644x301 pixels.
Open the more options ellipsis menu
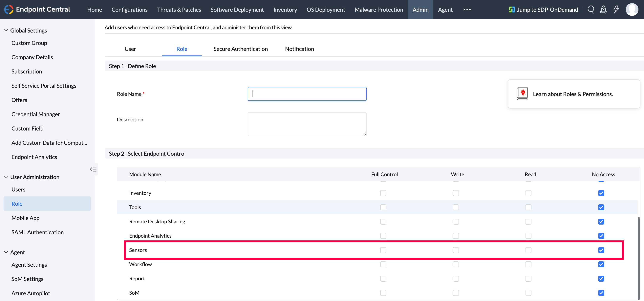tap(467, 10)
